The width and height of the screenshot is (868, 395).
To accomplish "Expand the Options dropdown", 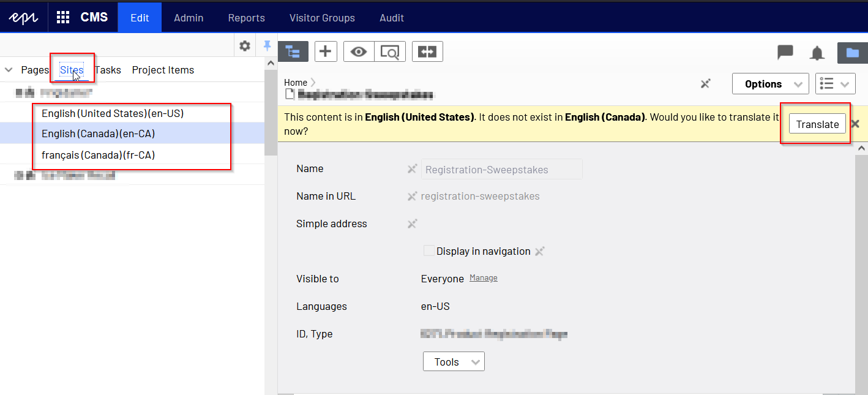I will (770, 84).
